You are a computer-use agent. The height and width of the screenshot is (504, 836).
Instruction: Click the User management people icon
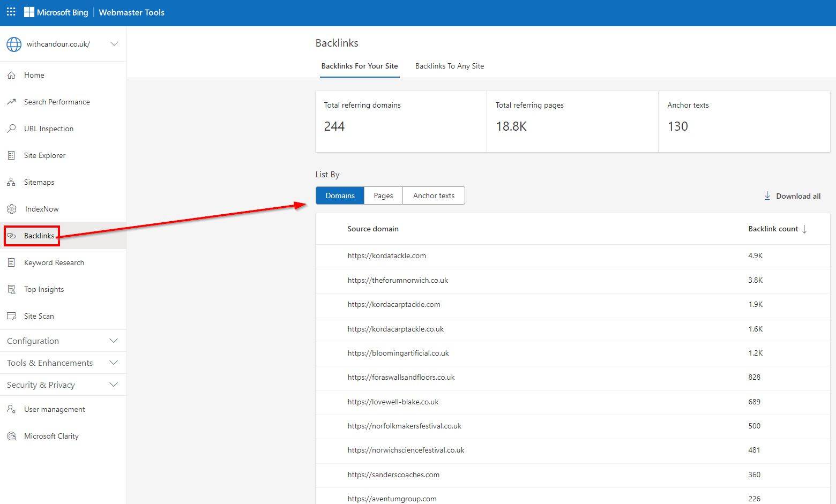coord(11,409)
